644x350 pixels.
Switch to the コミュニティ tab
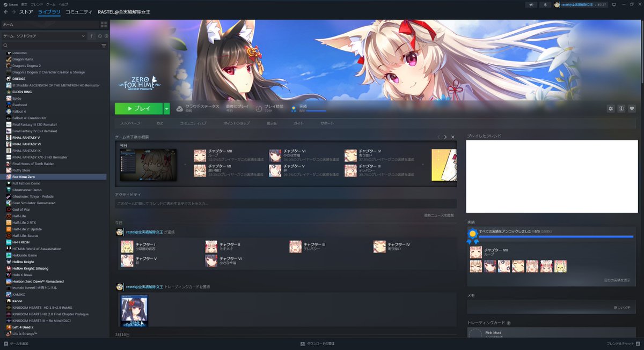(x=79, y=12)
